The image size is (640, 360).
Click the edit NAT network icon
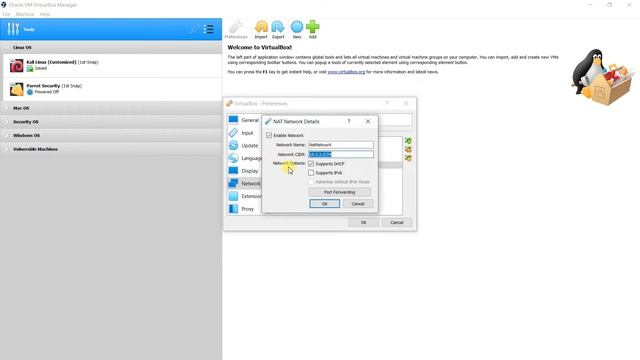click(x=408, y=158)
